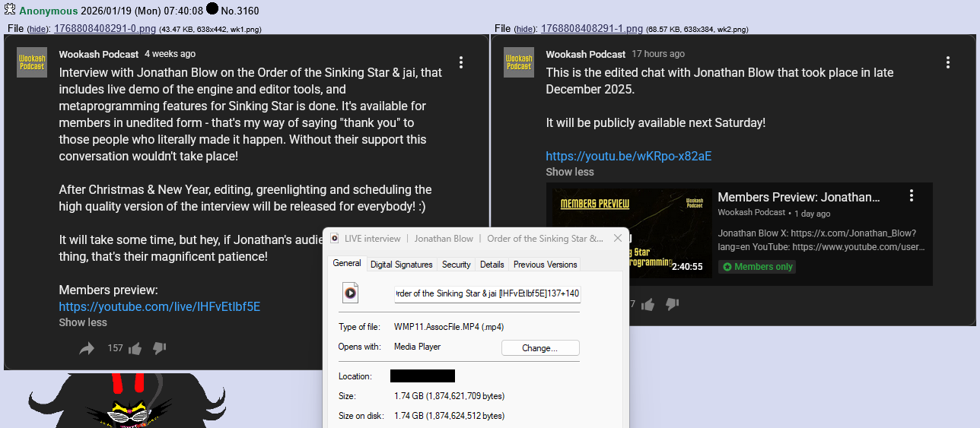This screenshot has height=428, width=980.
Task: Click the file name field in properties dialog
Action: pos(487,293)
